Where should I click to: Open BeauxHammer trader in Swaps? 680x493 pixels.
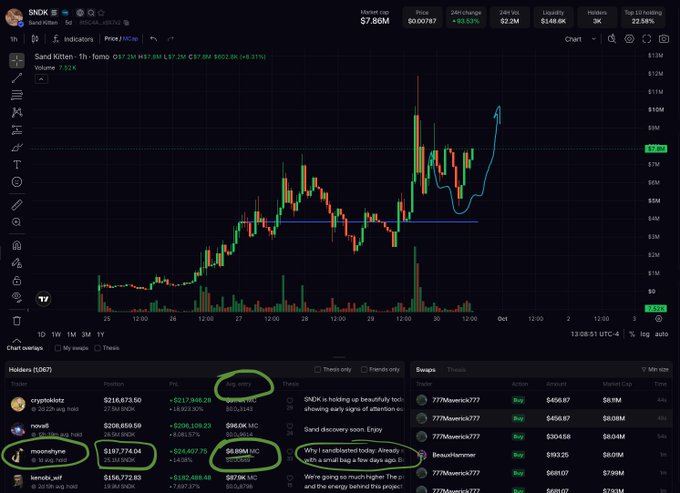454,455
